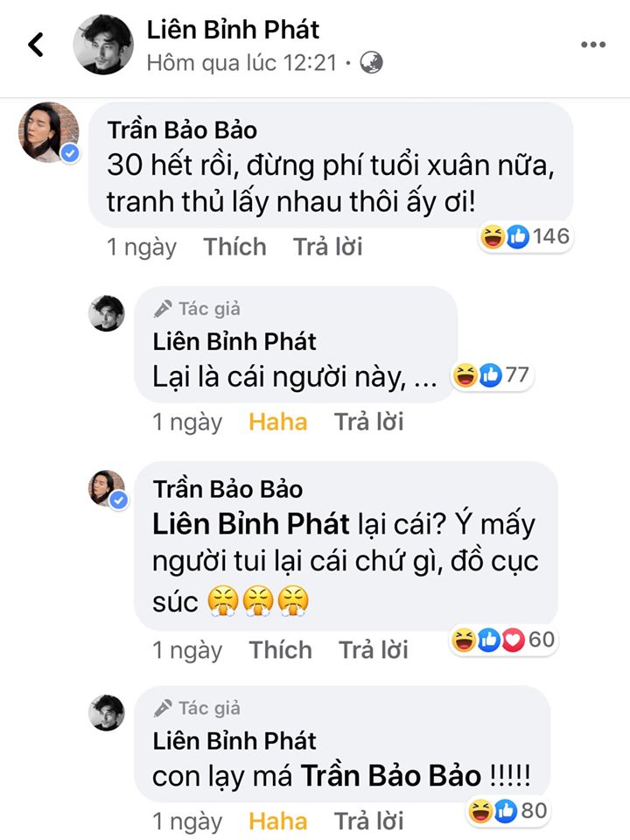The height and width of the screenshot is (840, 630).
Task: Like the '30 hết rồi' comment via Thích
Action: (234, 247)
